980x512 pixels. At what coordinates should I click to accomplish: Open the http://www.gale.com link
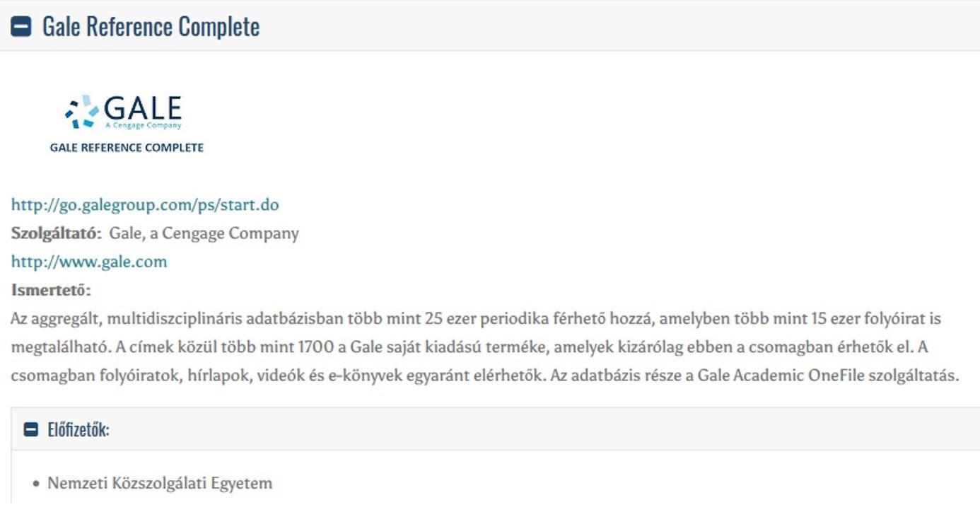coord(89,262)
